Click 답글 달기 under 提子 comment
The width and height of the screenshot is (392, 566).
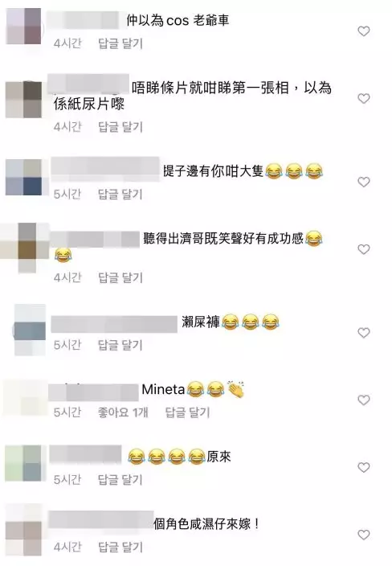pos(120,195)
